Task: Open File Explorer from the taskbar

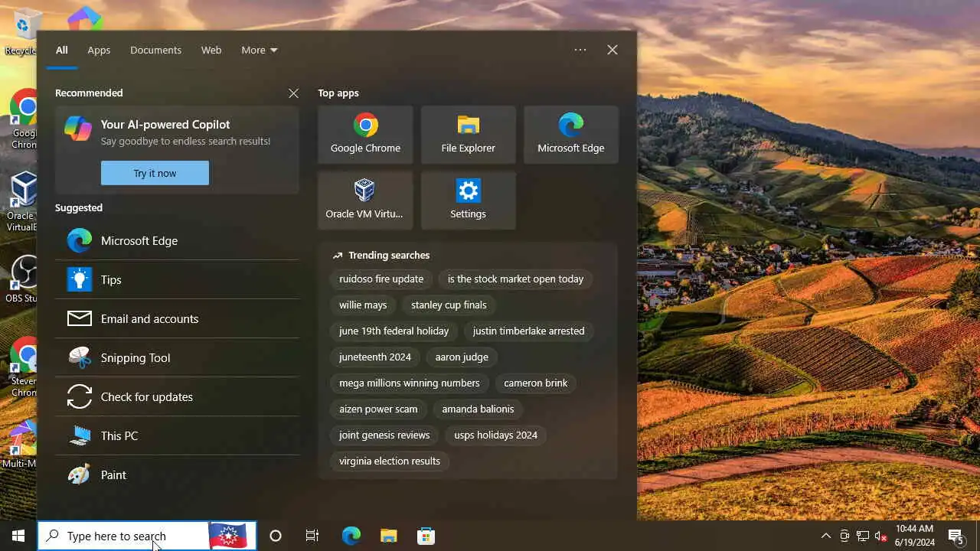Action: pos(388,536)
